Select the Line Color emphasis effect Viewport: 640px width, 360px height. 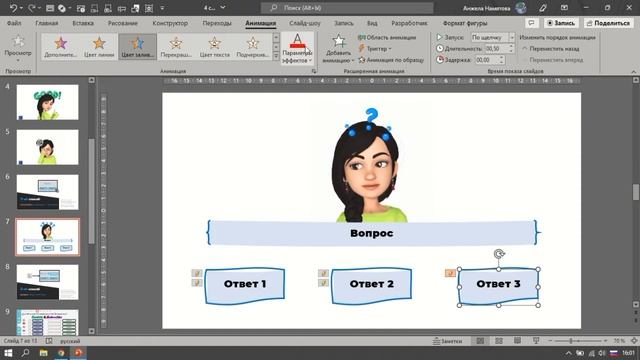point(99,47)
